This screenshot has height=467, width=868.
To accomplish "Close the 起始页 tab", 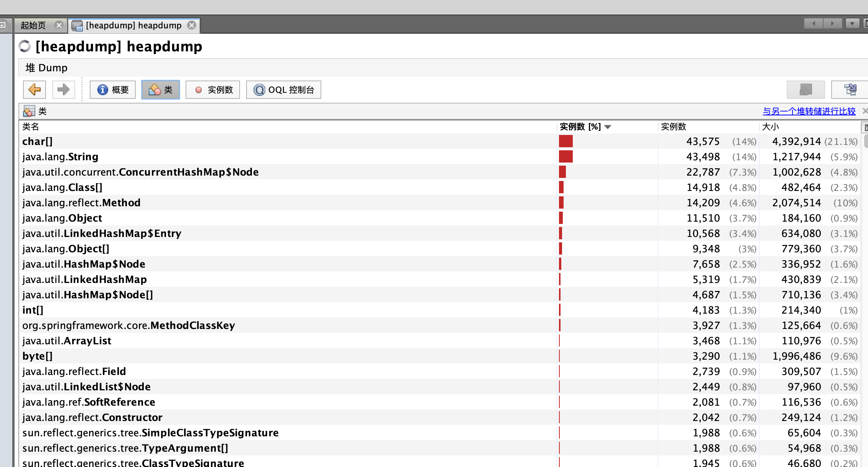I will (59, 25).
